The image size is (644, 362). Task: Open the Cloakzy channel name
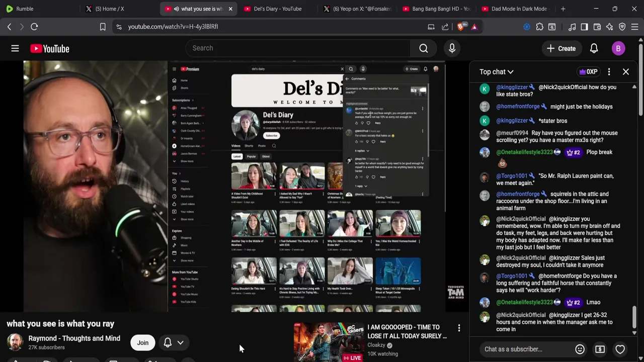point(376,345)
